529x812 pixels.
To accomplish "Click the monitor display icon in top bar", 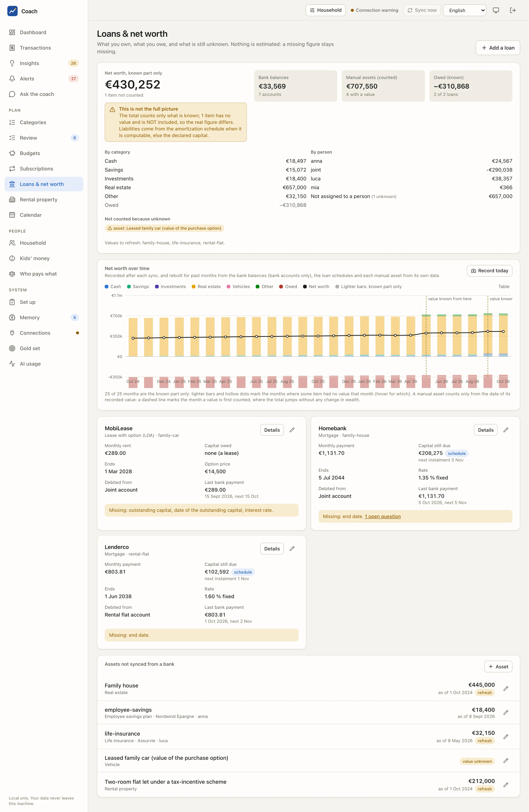I will pyautogui.click(x=496, y=10).
